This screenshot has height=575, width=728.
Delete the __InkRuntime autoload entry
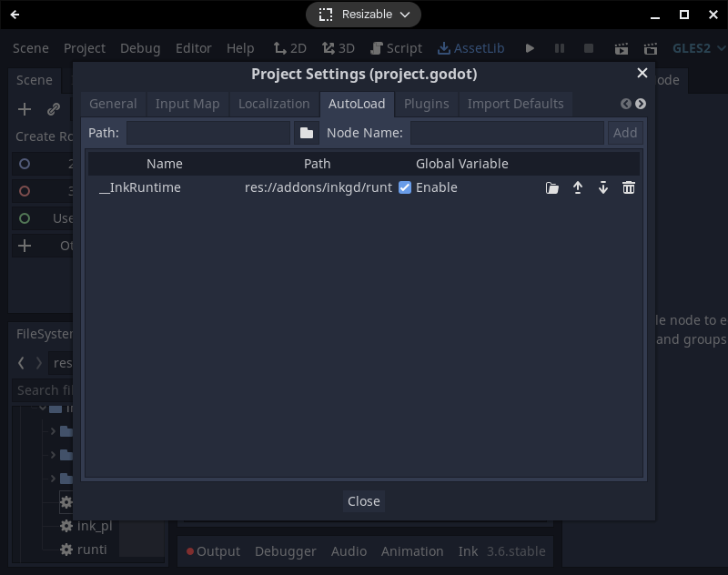point(629,187)
